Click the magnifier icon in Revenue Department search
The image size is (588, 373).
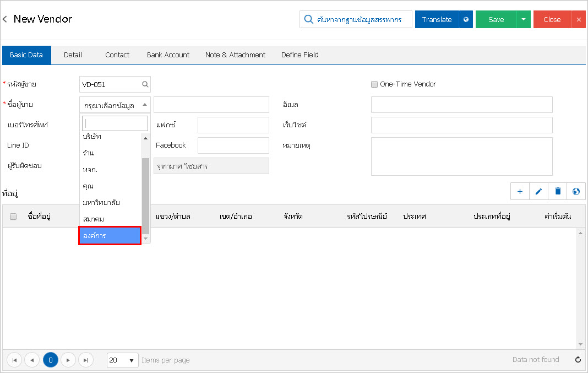(309, 19)
